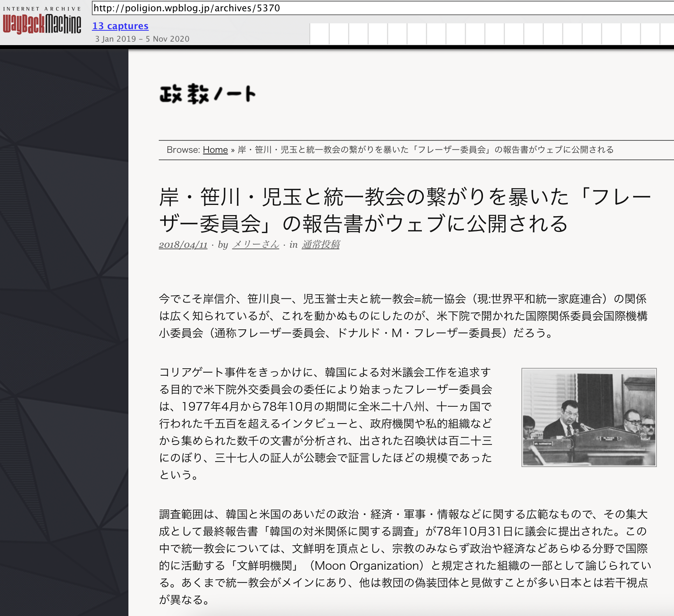
Task: Open the 2018/04/11 post date link
Action: pyautogui.click(x=183, y=245)
